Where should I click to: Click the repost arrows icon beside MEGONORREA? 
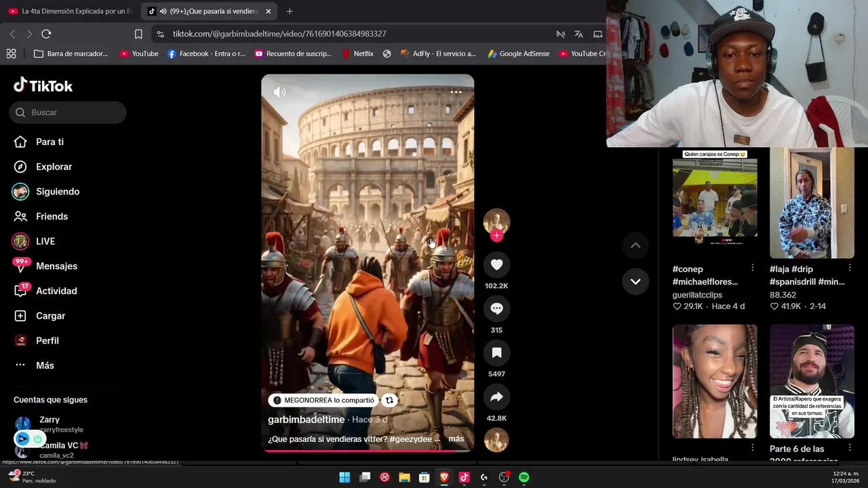389,400
